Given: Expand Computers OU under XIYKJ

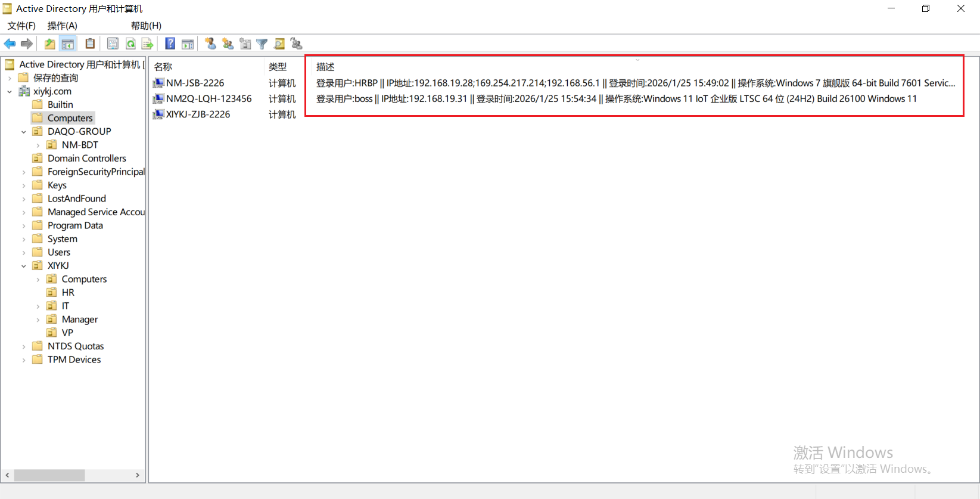Looking at the screenshot, I should pos(38,279).
